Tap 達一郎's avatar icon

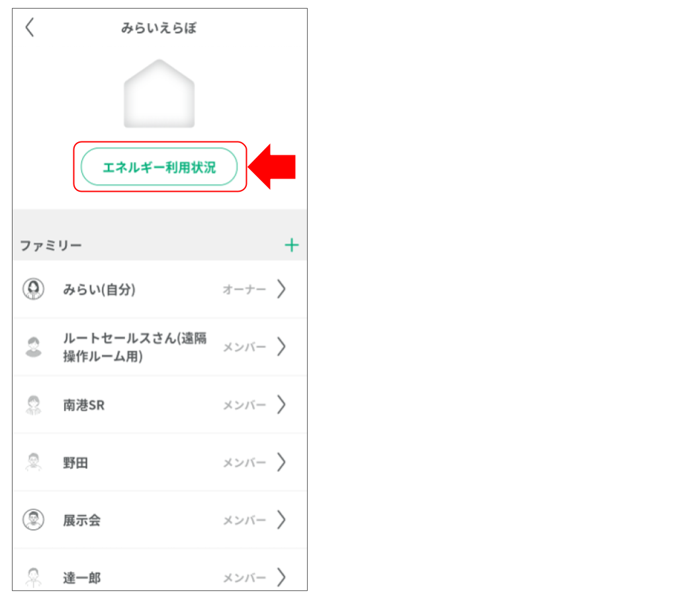[33, 577]
